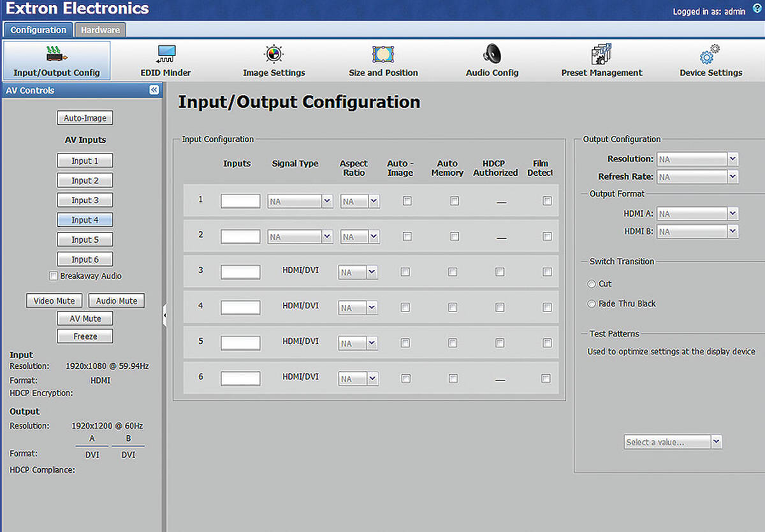Open the Image Settings color wheel icon

point(273,54)
